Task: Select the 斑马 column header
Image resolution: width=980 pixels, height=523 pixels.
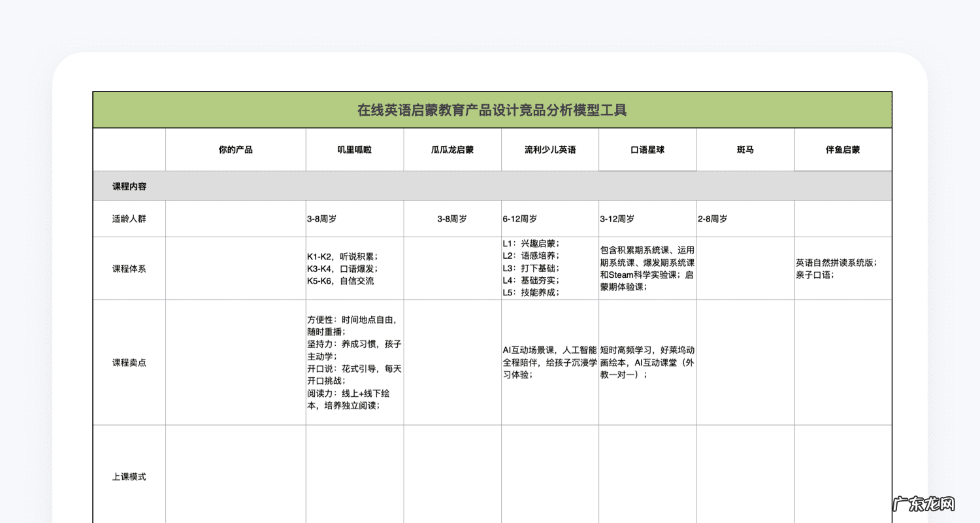Action: point(745,149)
